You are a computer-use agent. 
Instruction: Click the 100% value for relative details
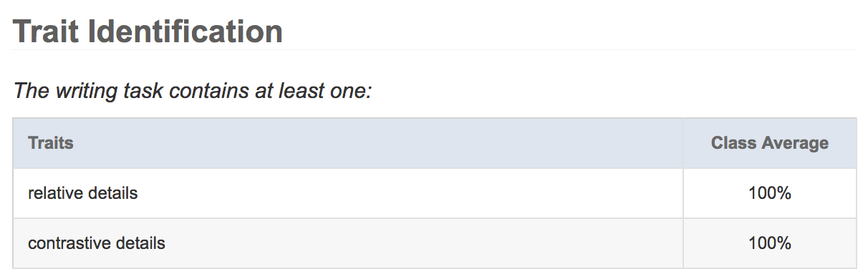pyautogui.click(x=770, y=193)
